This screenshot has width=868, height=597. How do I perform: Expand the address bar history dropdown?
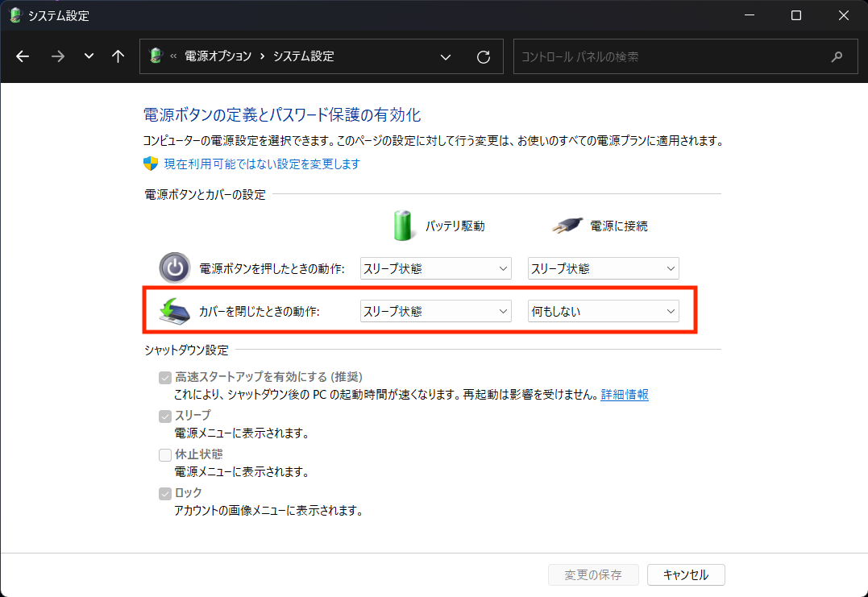445,56
